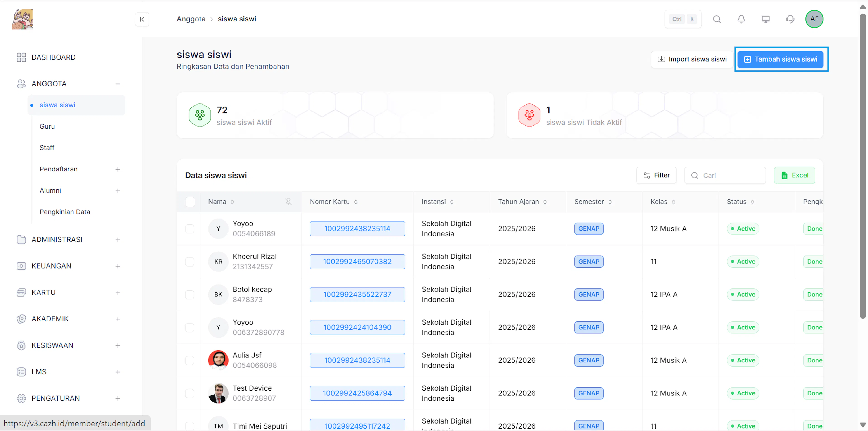Click the Kartu card icon
Viewport: 868px width, 431px height.
[x=21, y=292]
